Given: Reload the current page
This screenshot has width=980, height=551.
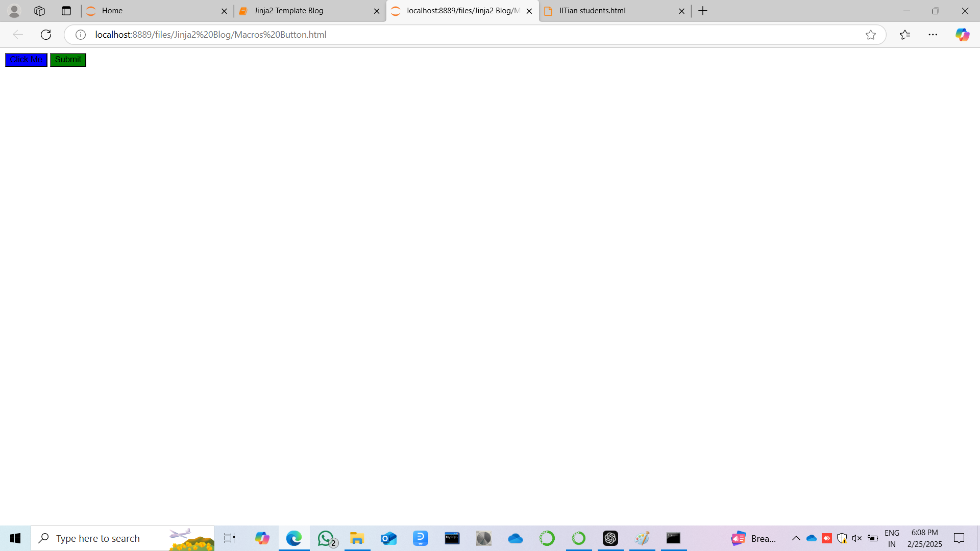Looking at the screenshot, I should (46, 35).
